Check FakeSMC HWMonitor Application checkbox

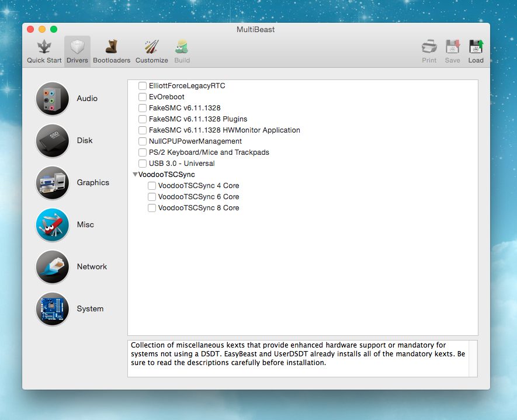[x=143, y=130]
